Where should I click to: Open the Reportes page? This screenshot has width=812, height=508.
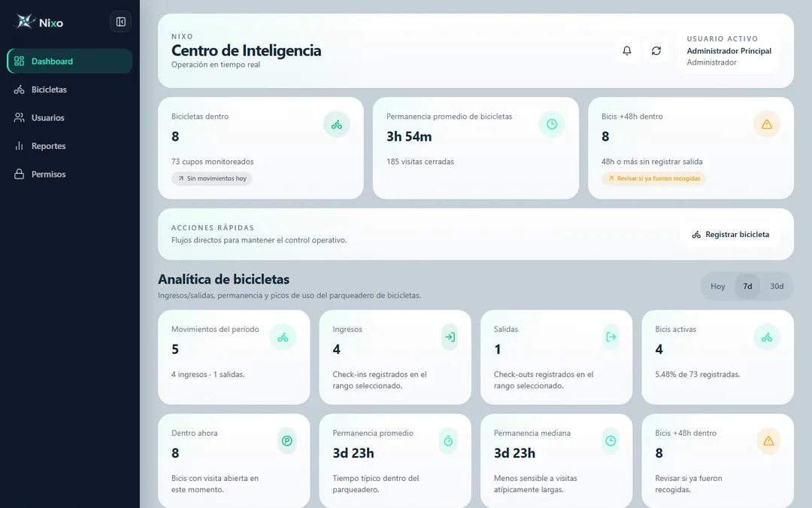(x=69, y=146)
